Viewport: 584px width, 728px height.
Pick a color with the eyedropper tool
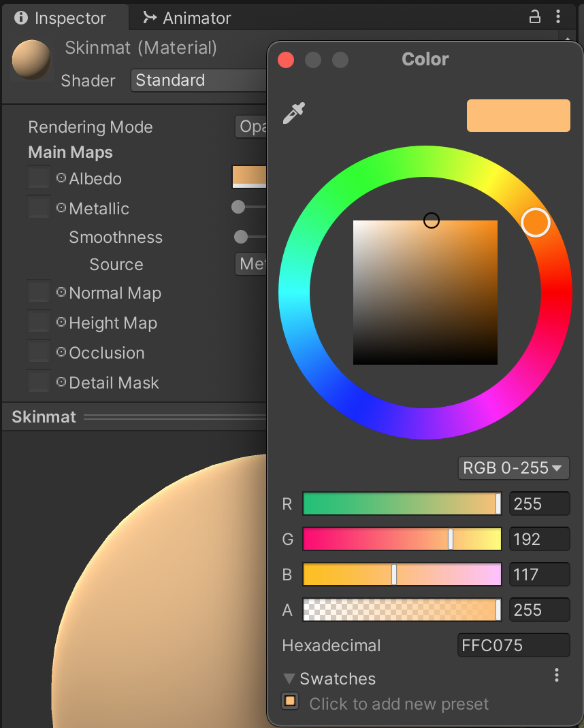[294, 114]
